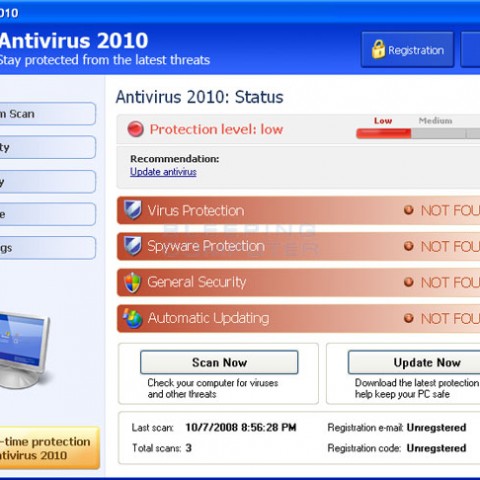Select the Scan item in left sidebar

coord(48,114)
